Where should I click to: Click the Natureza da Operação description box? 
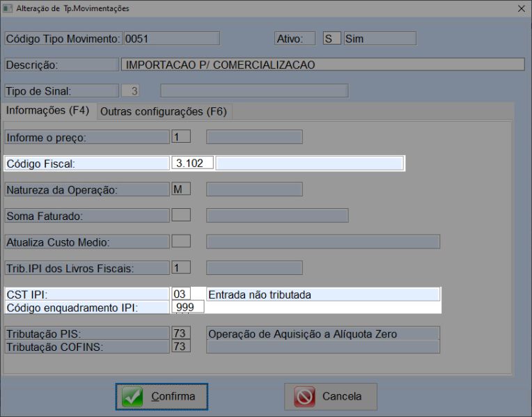[254, 189]
